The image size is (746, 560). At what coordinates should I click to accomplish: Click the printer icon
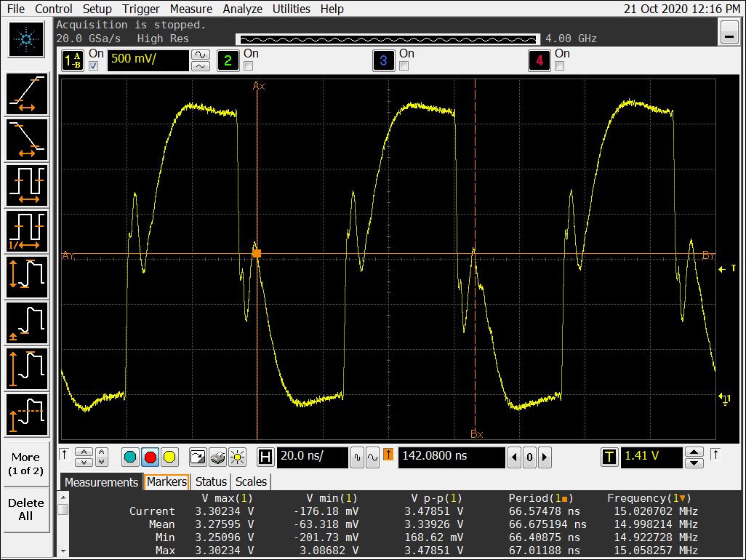(x=217, y=457)
